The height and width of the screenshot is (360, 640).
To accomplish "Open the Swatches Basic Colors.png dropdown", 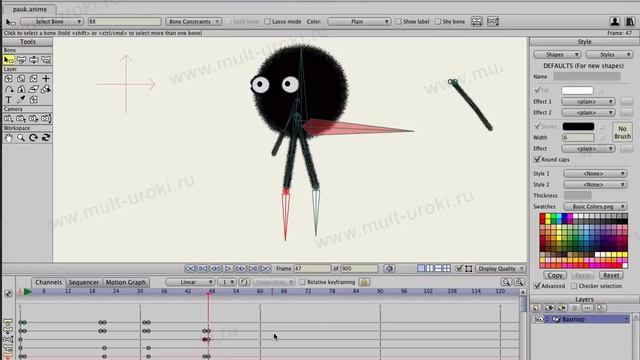I will [595, 207].
